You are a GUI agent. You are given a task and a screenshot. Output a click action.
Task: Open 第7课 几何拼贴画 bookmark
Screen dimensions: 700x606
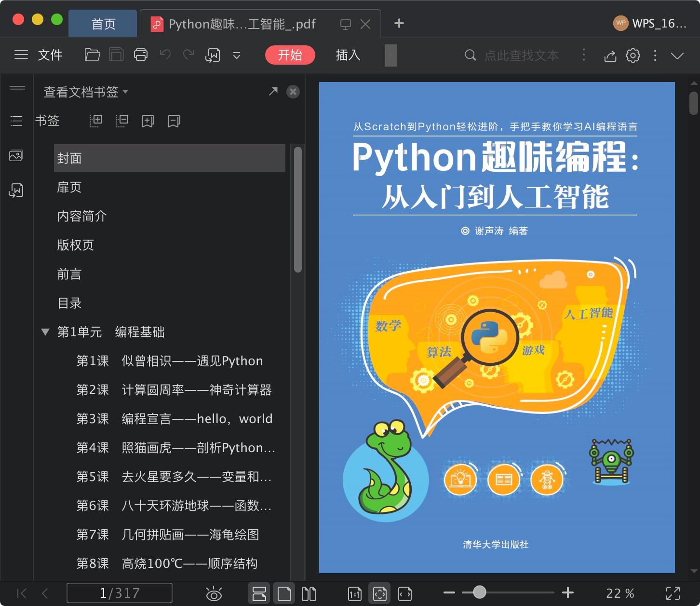(168, 535)
